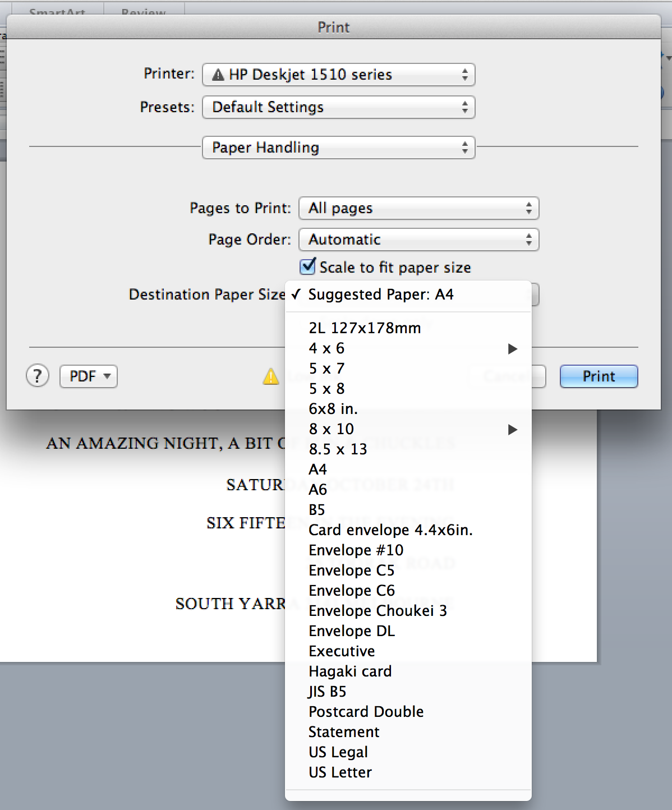
Task: Choose Executive paper size
Action: pyautogui.click(x=408, y=651)
